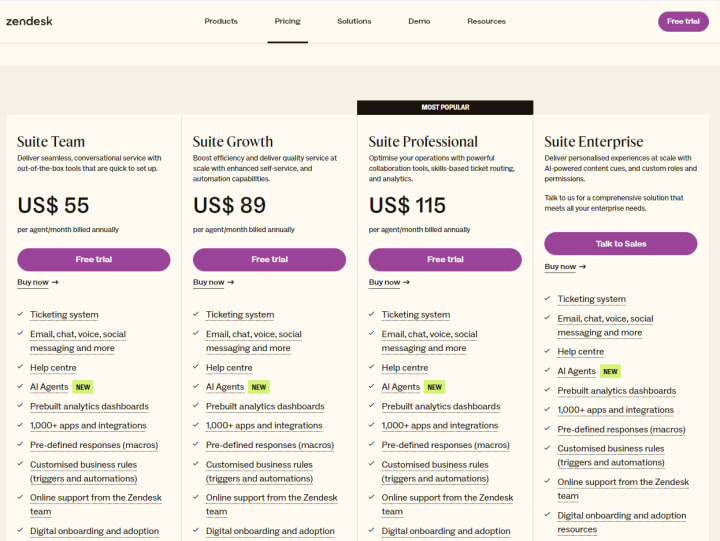Start Suite Growth free trial
The height and width of the screenshot is (541, 720).
[x=270, y=259]
